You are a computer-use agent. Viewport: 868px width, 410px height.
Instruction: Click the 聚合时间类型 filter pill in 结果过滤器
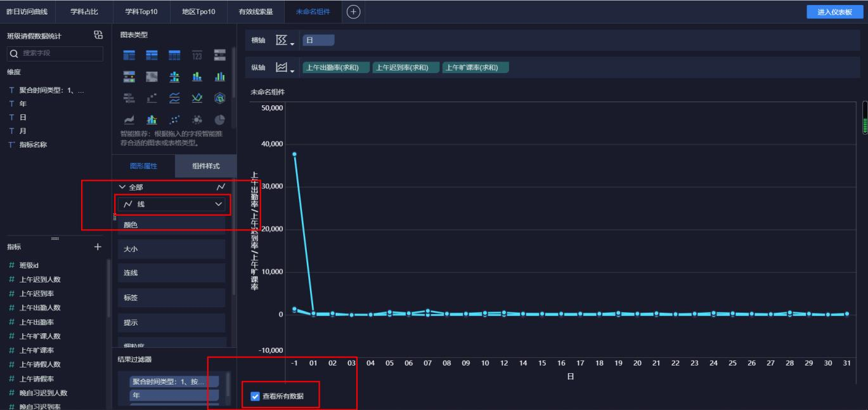click(174, 381)
